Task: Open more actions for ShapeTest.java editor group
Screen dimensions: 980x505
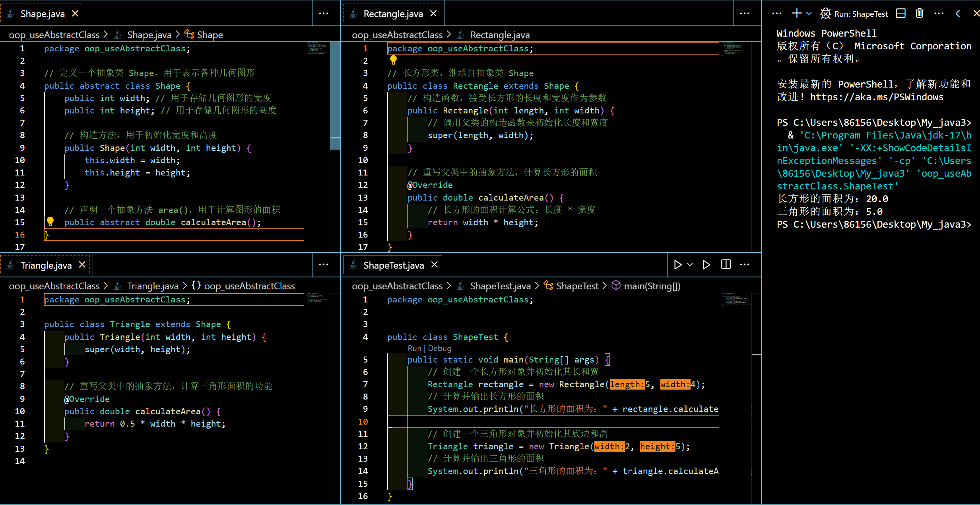Action: click(745, 265)
